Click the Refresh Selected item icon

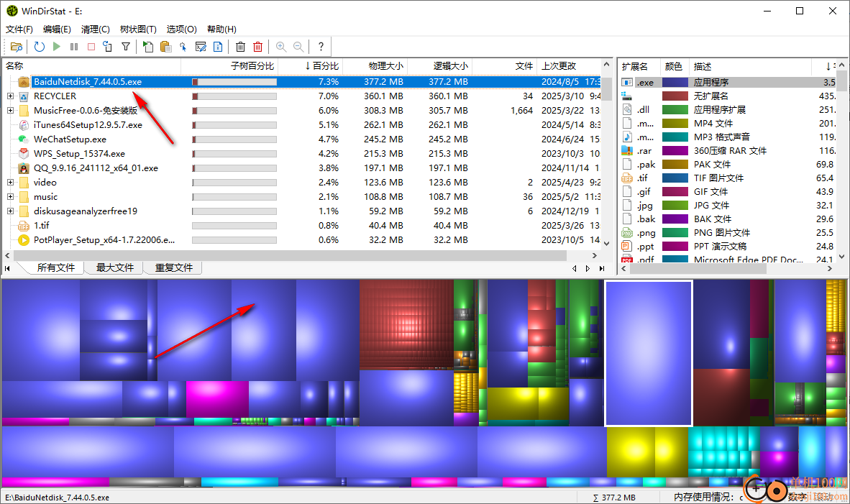(x=108, y=47)
